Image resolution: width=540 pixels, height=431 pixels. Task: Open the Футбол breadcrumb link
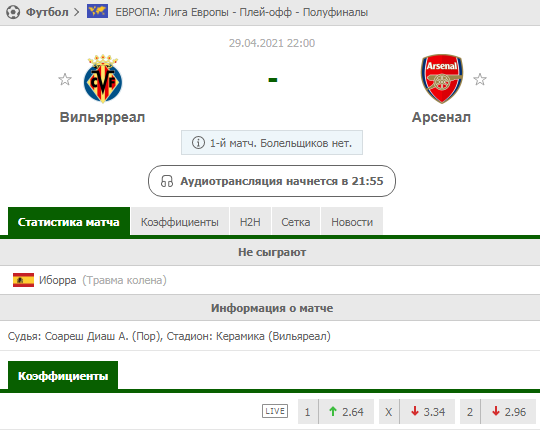(47, 12)
